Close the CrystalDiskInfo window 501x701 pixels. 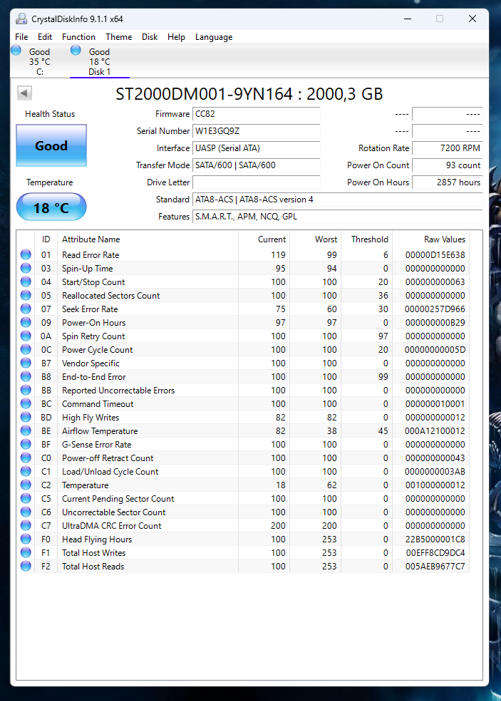pyautogui.click(x=472, y=18)
